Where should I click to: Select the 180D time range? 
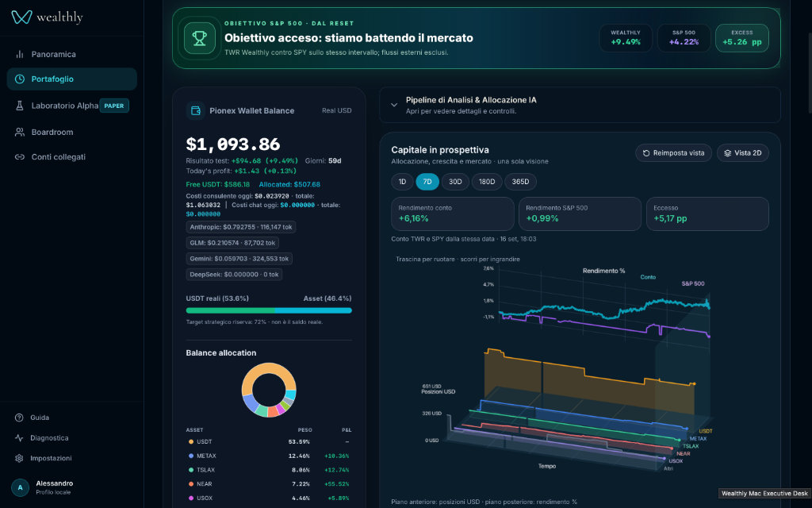coord(487,182)
